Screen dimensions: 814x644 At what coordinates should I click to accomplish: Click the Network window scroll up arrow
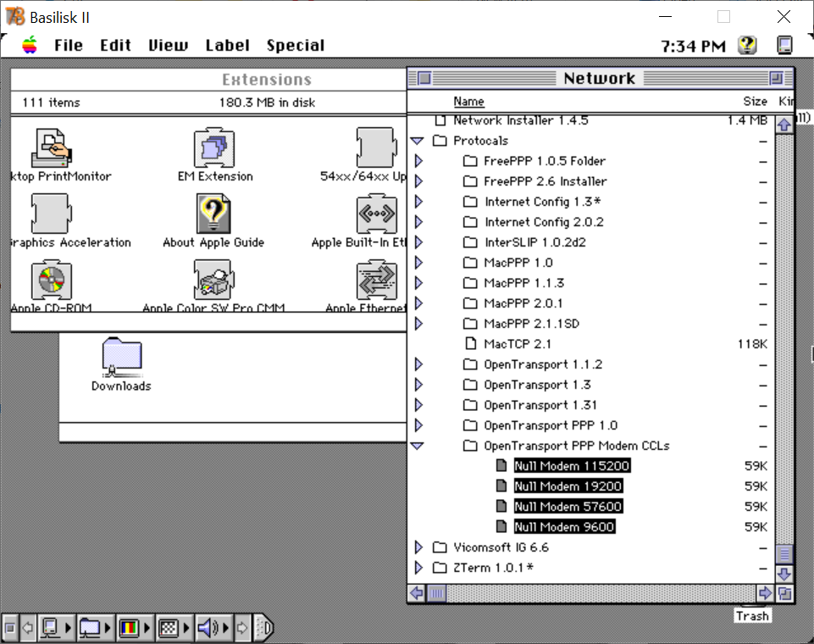784,125
